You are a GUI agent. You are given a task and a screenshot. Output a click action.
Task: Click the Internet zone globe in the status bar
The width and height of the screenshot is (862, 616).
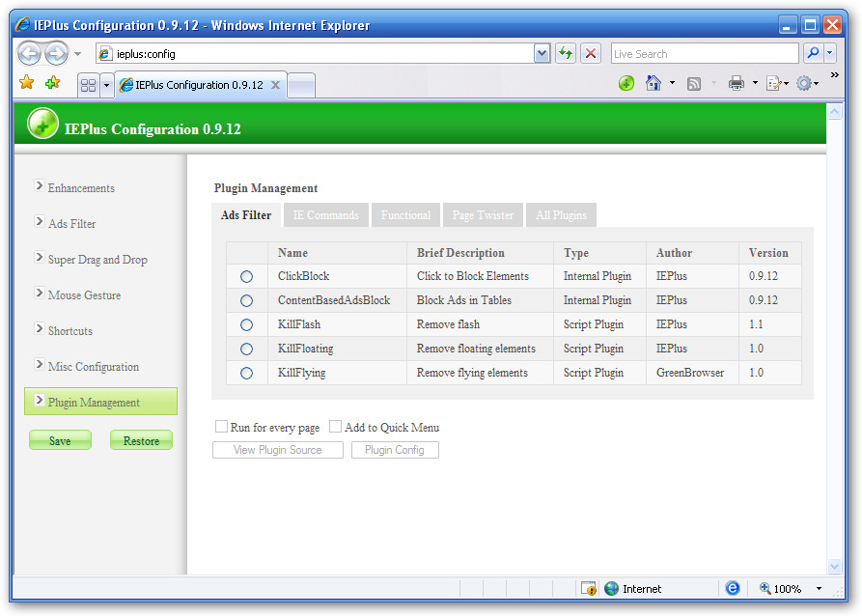pos(611,589)
